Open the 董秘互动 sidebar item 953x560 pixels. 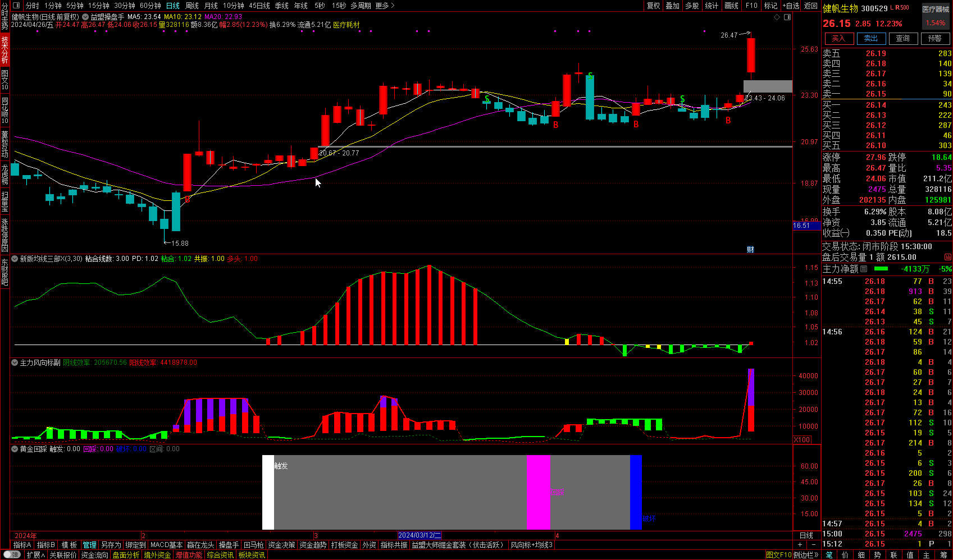point(4,144)
